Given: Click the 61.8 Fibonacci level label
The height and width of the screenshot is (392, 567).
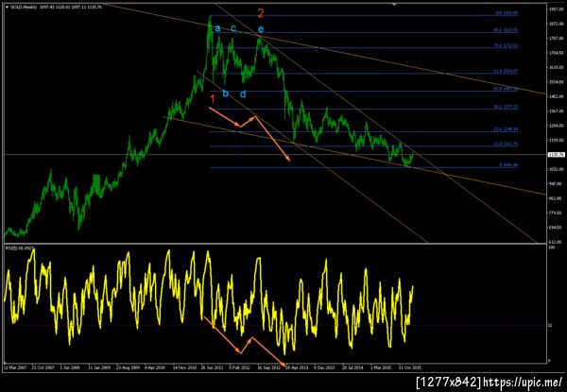Looking at the screenshot, I should [506, 72].
